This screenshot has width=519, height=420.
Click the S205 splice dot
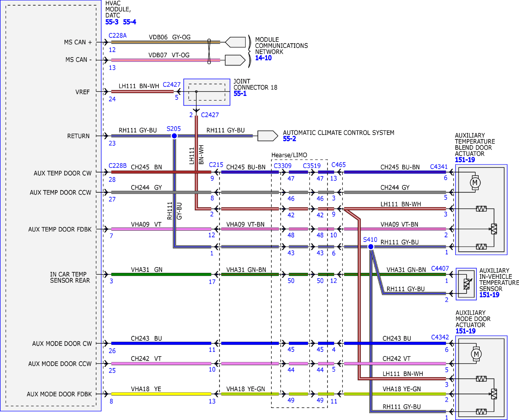174,136
